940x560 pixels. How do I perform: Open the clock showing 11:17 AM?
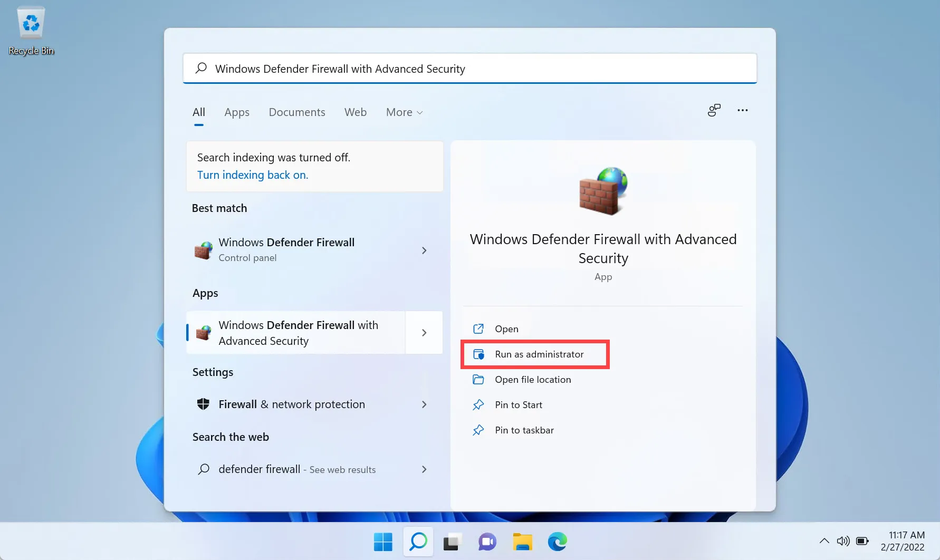point(903,541)
